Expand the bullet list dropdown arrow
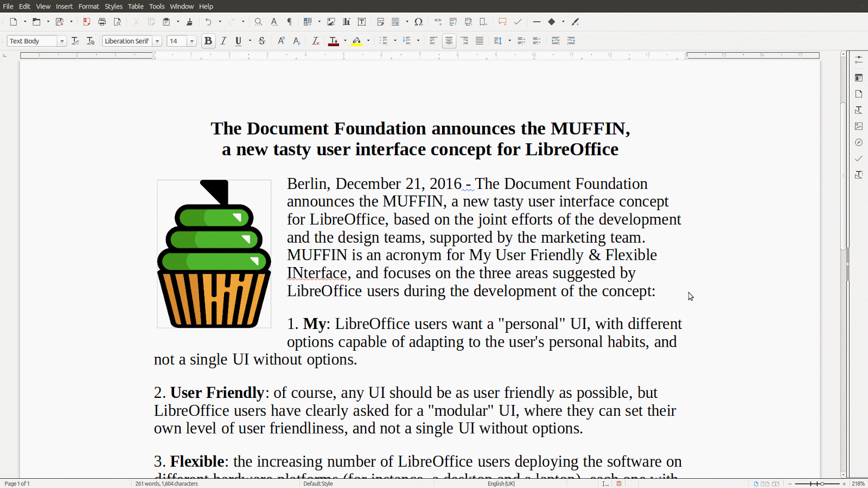The height and width of the screenshot is (488, 868). [395, 41]
